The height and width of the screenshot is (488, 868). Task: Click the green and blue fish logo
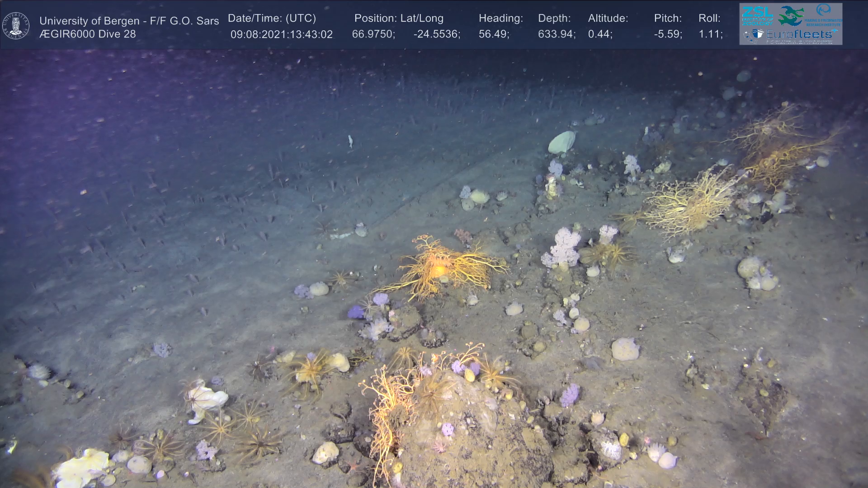click(x=790, y=15)
